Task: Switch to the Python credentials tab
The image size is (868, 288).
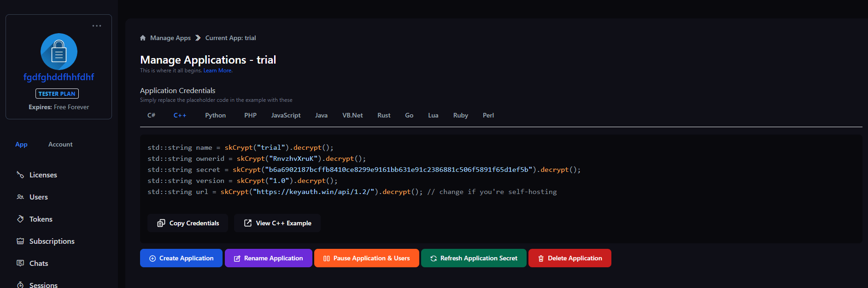Action: (x=215, y=115)
